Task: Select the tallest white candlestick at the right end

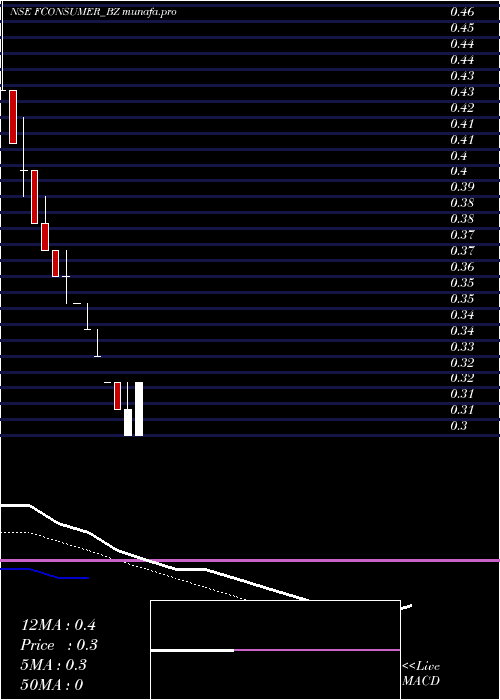Action: tap(139, 409)
